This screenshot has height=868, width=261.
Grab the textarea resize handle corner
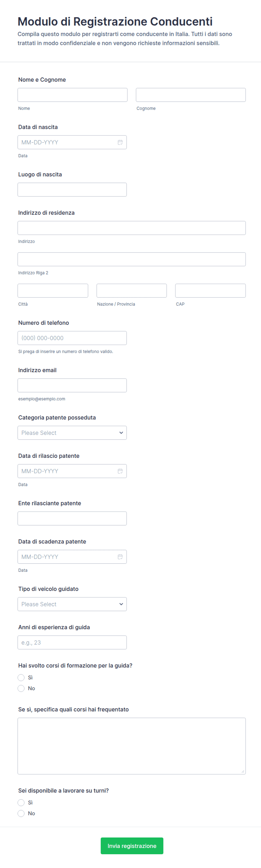[242, 771]
